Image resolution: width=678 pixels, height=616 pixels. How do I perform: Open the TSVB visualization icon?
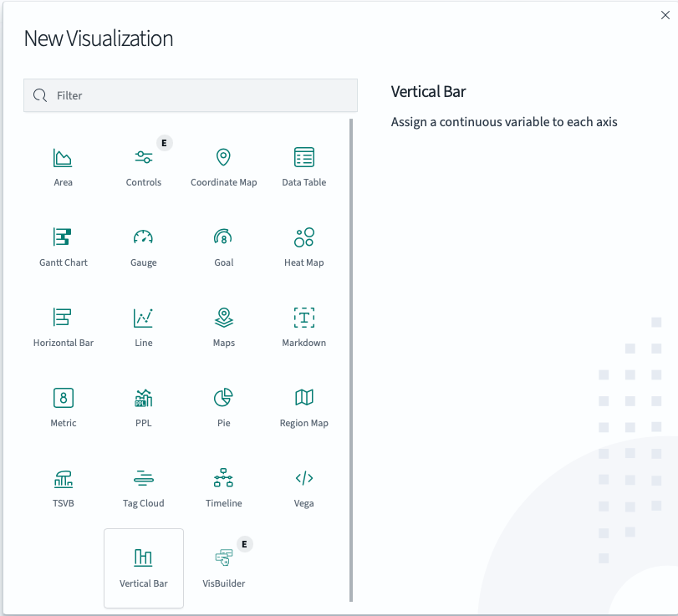point(64,479)
